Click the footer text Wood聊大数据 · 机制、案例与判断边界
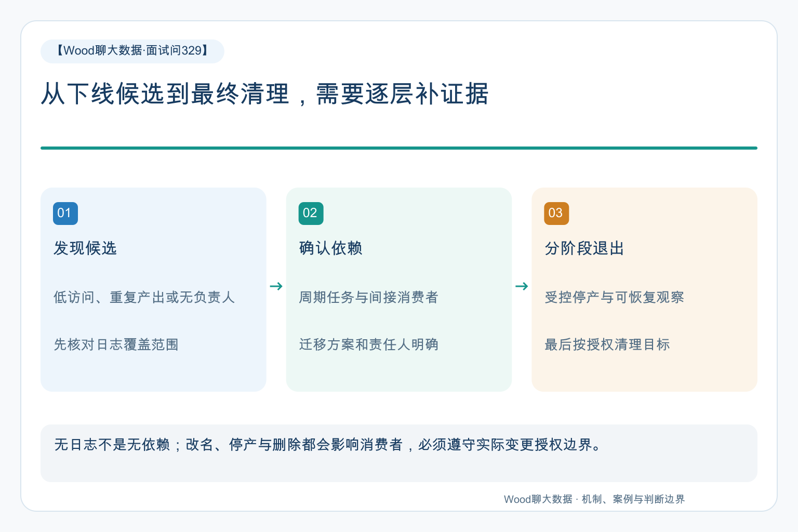Image resolution: width=798 pixels, height=532 pixels. 594,499
